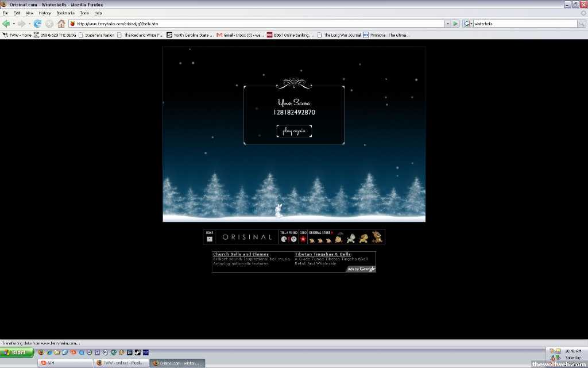Click into the winterbells search field
Viewport: 588px width, 368px height.
pyautogui.click(x=524, y=24)
